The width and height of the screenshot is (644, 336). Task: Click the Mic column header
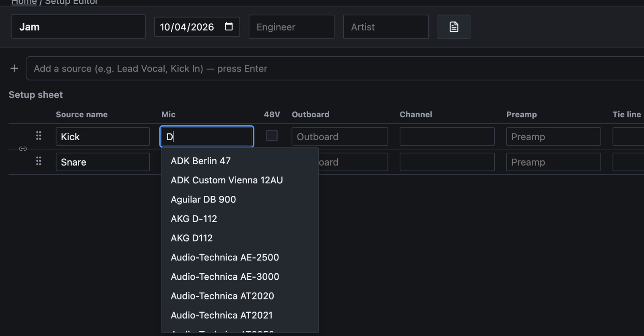pyautogui.click(x=168, y=115)
